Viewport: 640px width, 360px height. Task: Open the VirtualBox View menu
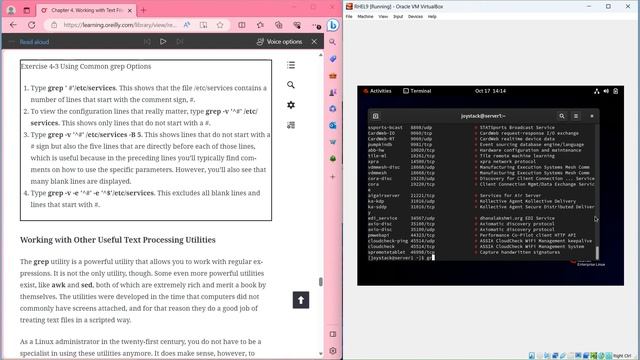coord(383,17)
